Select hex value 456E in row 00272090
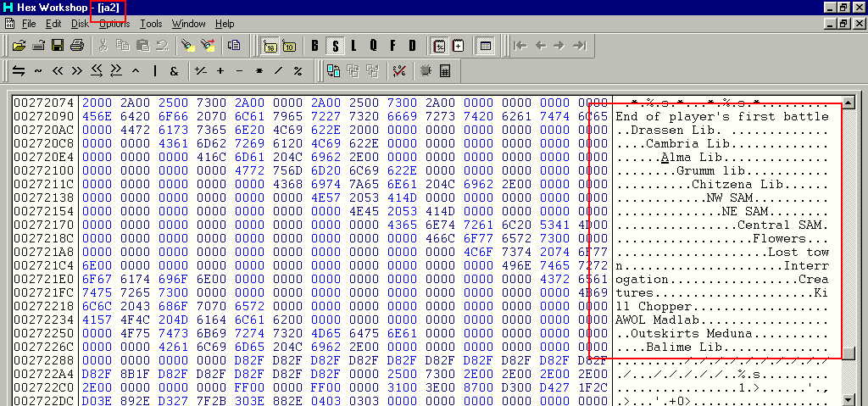The width and height of the screenshot is (868, 406). point(97,116)
